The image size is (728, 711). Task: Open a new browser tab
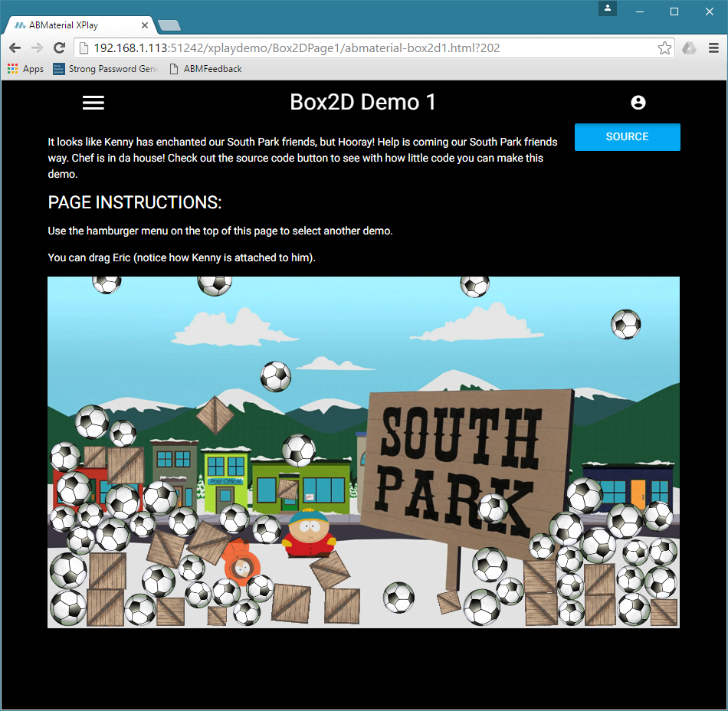[x=169, y=25]
